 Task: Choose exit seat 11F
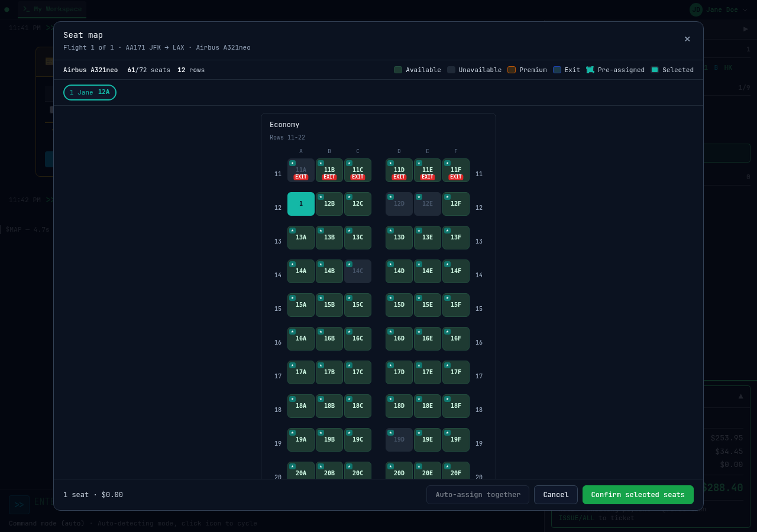click(456, 170)
